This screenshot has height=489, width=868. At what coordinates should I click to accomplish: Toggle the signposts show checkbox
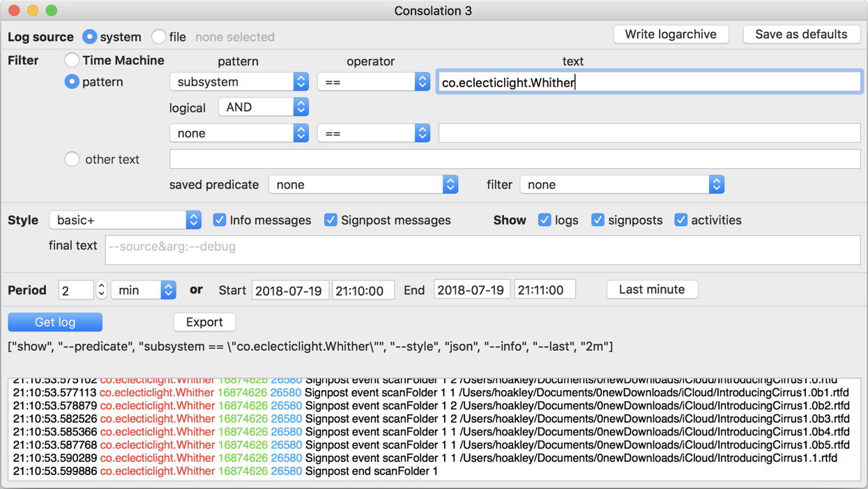point(597,220)
